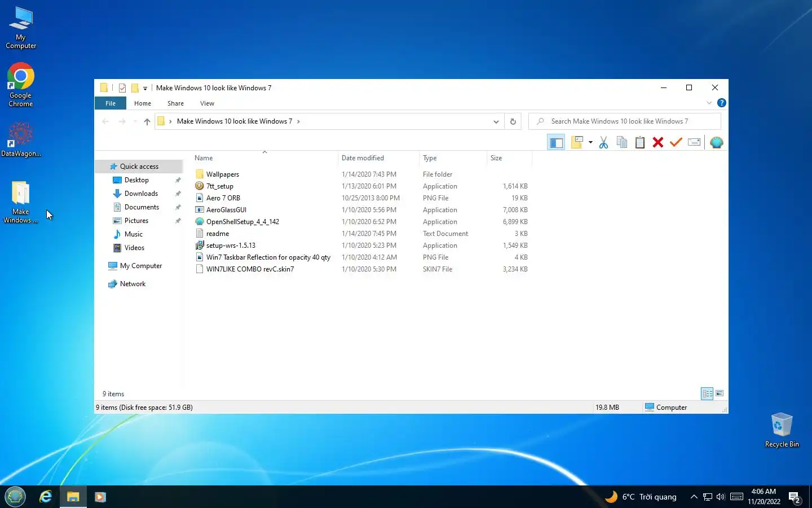Open the Start menu orb
The image size is (812, 508).
(x=15, y=497)
